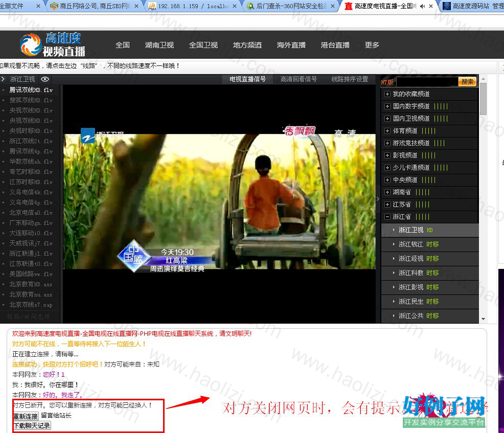The height and width of the screenshot is (433, 504).
Task: Select the 线路排序设置 tab
Action: (x=350, y=79)
